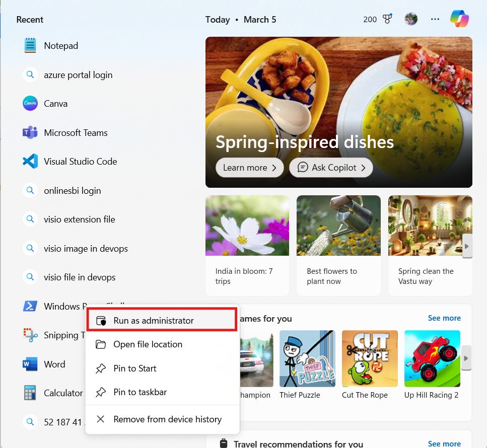Launch Visual Studio Code

[x=80, y=161]
